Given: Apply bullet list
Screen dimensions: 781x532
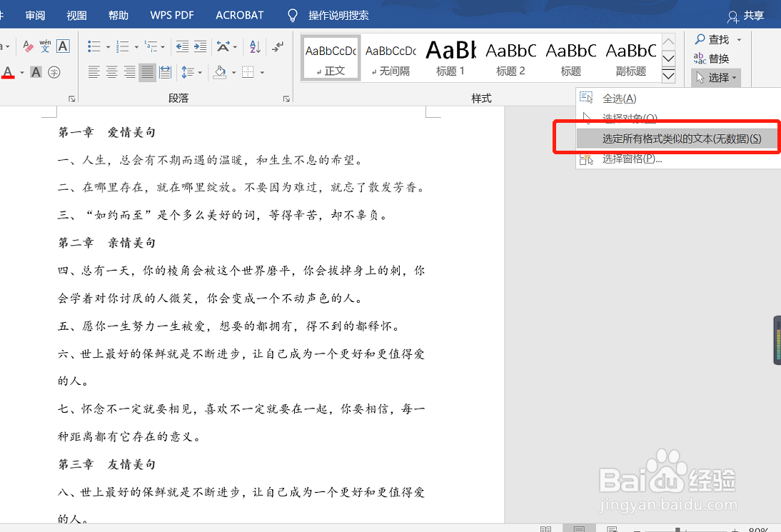Looking at the screenshot, I should tap(94, 47).
